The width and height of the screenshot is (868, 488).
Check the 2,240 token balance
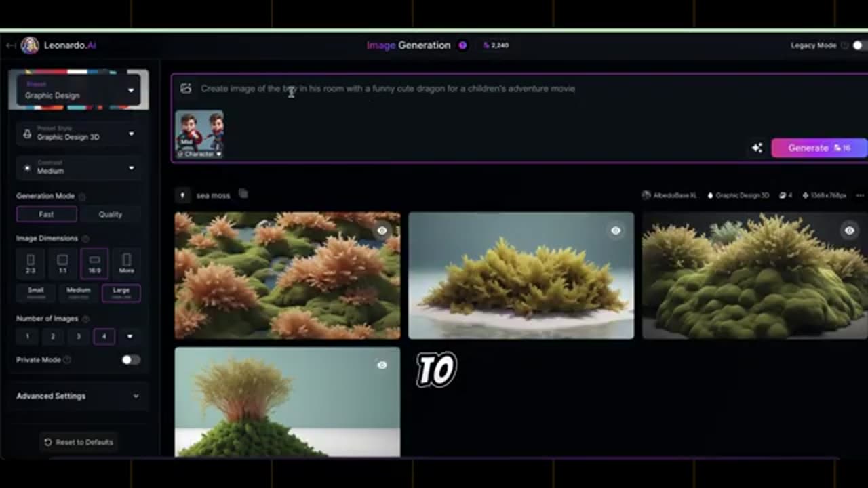click(496, 45)
